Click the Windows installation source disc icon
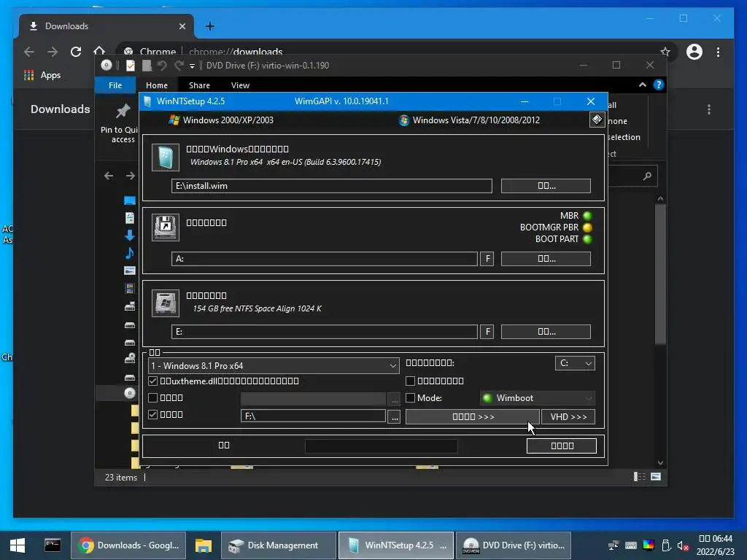This screenshot has width=747, height=560. pos(166,157)
